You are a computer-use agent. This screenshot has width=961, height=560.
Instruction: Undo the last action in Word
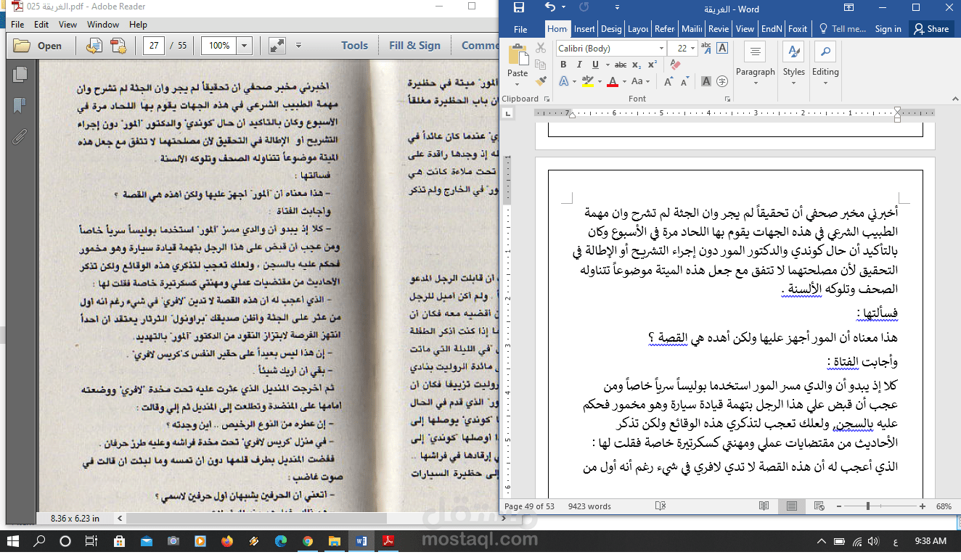point(549,8)
